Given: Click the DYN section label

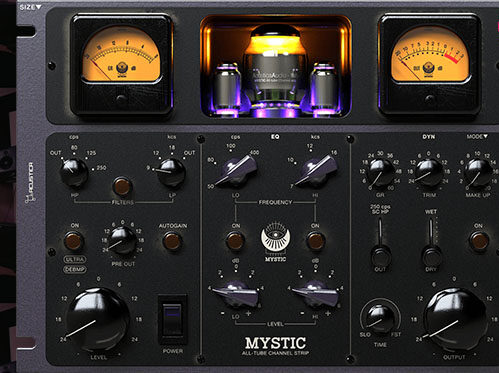Looking at the screenshot, I should click(429, 137).
